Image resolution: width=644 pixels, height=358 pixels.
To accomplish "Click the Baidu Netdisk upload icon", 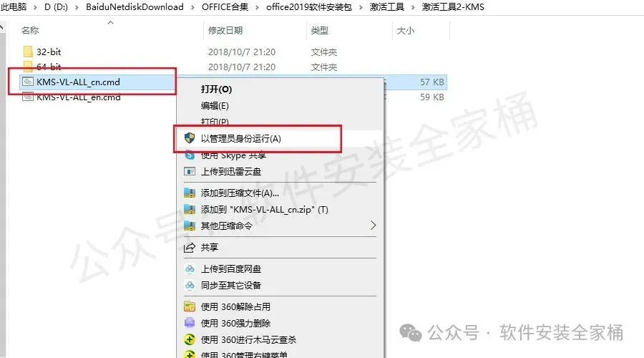I will pos(190,268).
